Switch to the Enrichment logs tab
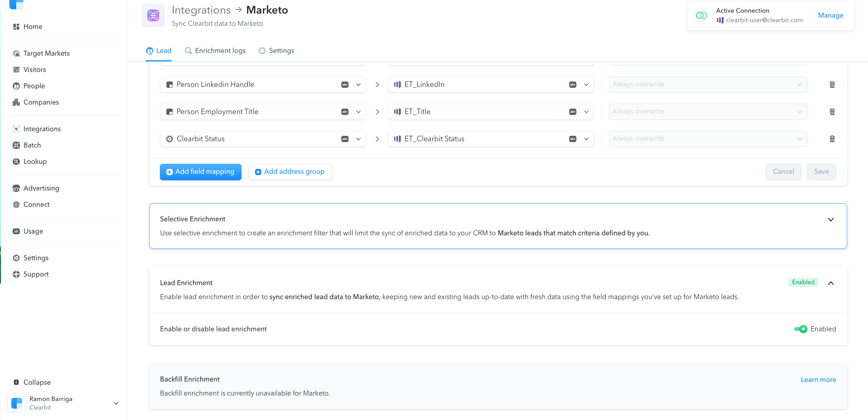868x420 pixels. pyautogui.click(x=215, y=51)
